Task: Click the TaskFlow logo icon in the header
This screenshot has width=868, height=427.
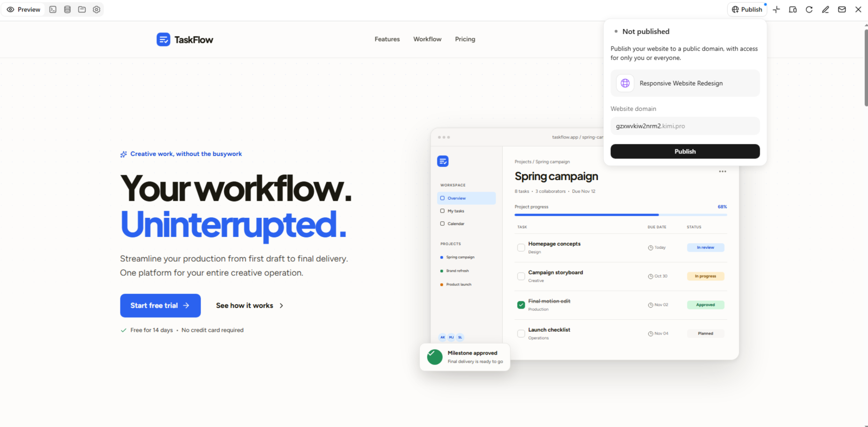Action: 163,40
